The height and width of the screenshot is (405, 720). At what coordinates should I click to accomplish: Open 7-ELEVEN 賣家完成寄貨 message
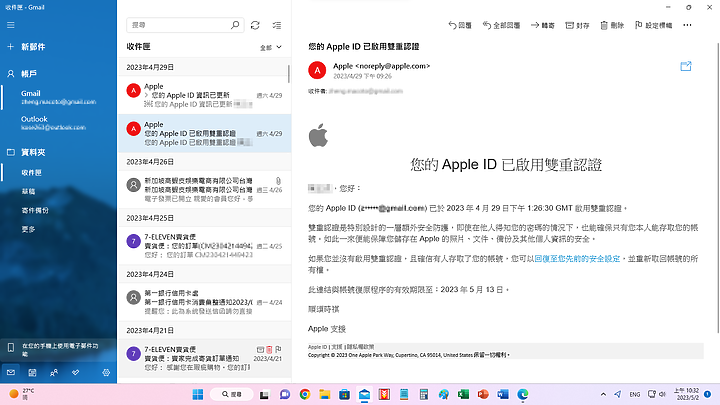pos(204,358)
